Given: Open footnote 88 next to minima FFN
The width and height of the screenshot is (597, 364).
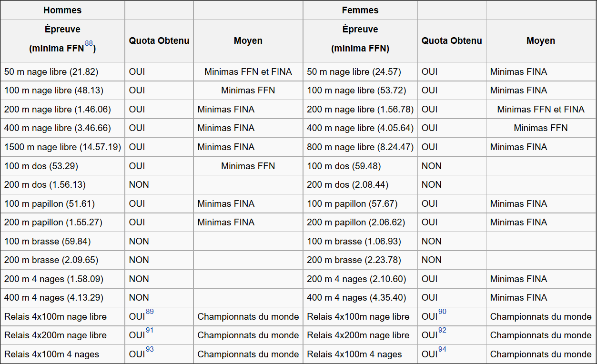Looking at the screenshot, I should (89, 43).
